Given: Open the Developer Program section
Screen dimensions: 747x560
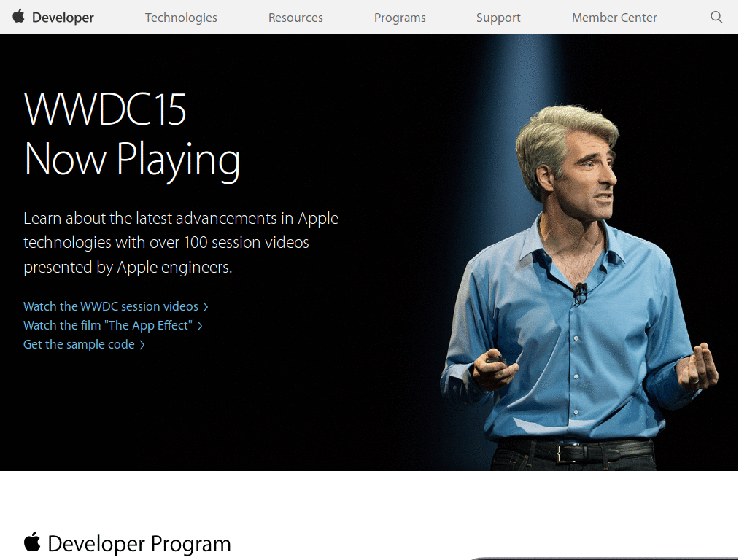Looking at the screenshot, I should click(x=139, y=543).
